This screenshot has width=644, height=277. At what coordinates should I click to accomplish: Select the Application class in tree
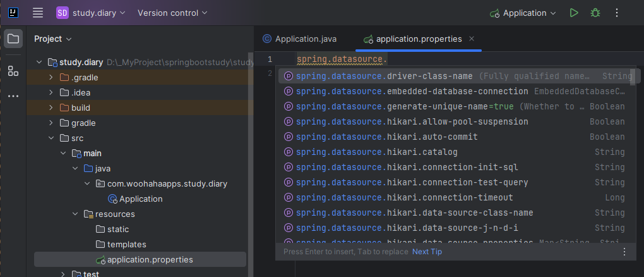click(140, 199)
